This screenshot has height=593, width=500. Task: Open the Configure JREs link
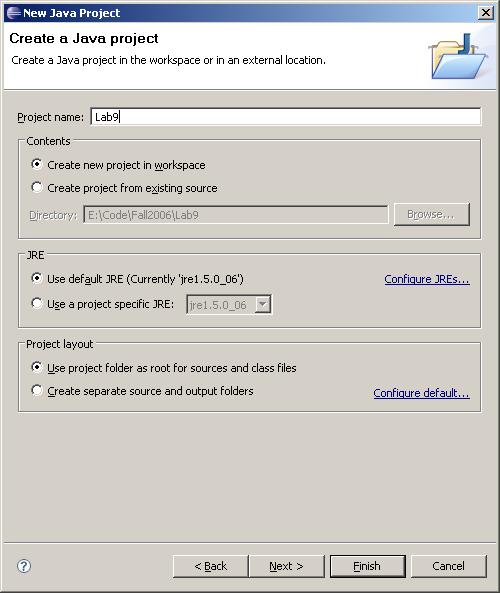[x=427, y=279]
